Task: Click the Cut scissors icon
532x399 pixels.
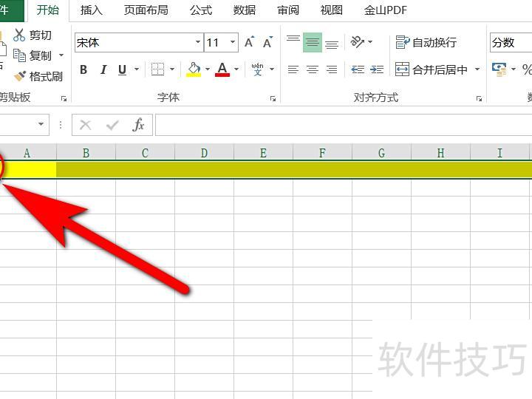Action: pos(19,35)
